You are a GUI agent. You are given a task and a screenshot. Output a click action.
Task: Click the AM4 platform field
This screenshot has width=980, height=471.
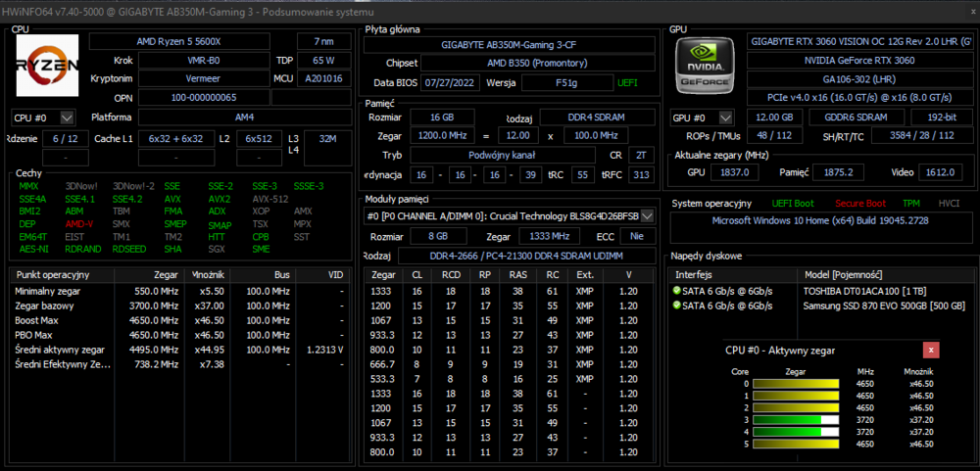point(244,118)
